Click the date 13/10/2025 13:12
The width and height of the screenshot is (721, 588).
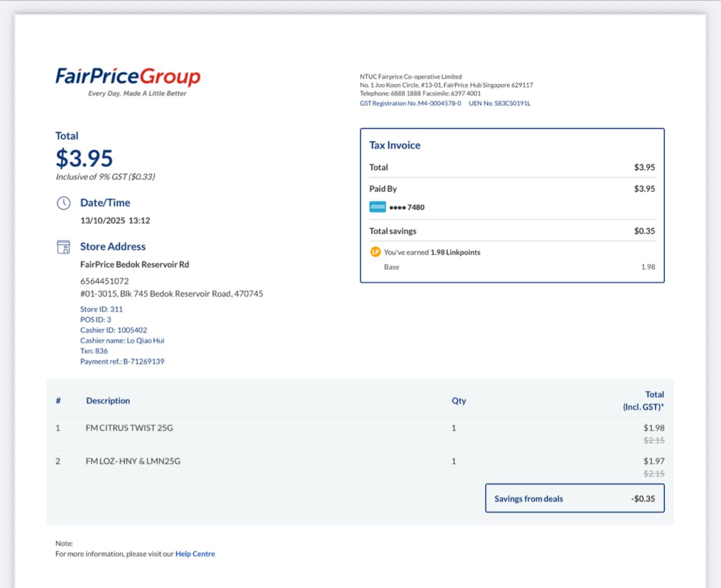[x=115, y=221]
